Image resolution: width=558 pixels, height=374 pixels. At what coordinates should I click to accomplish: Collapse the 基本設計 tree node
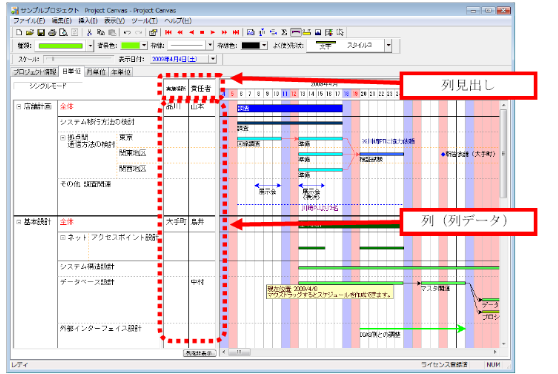[x=19, y=222]
